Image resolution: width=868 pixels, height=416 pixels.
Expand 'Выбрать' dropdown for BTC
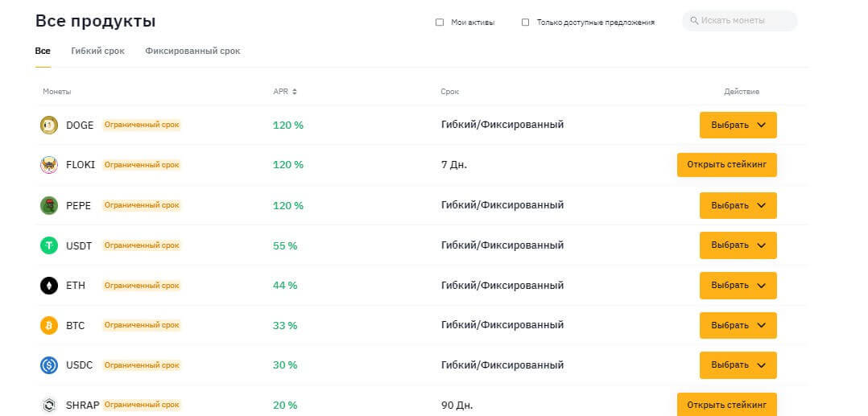click(738, 326)
